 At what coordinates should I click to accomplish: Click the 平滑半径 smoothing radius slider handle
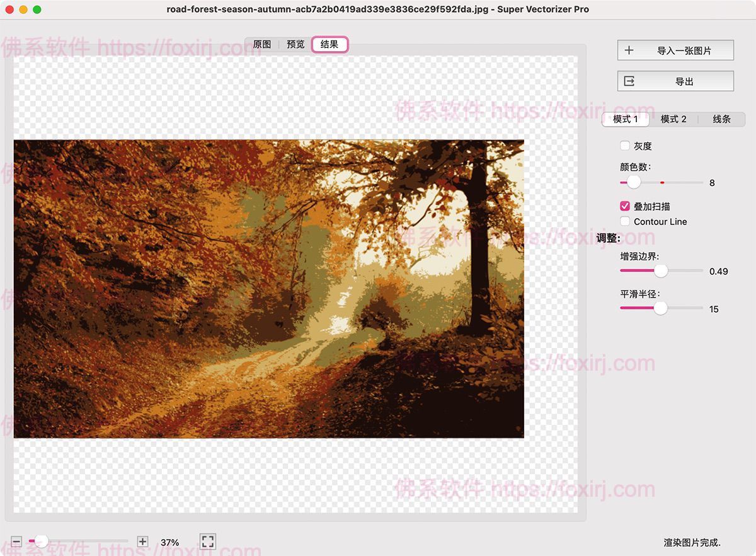point(660,308)
